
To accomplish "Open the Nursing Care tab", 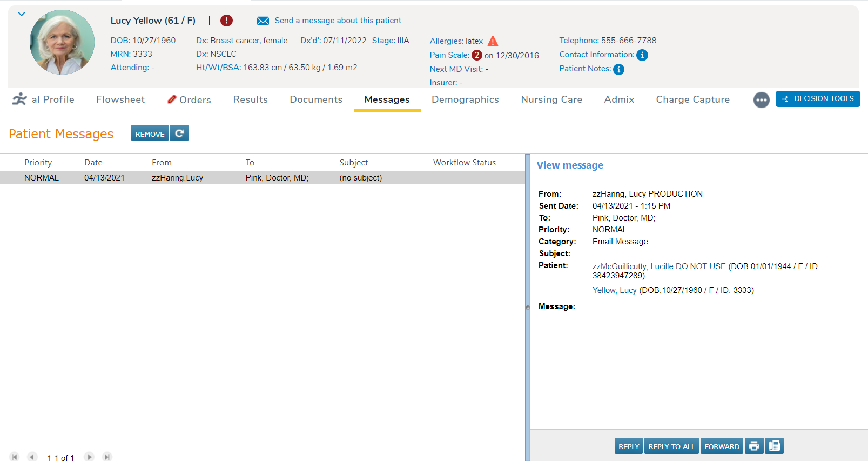I will coord(551,99).
